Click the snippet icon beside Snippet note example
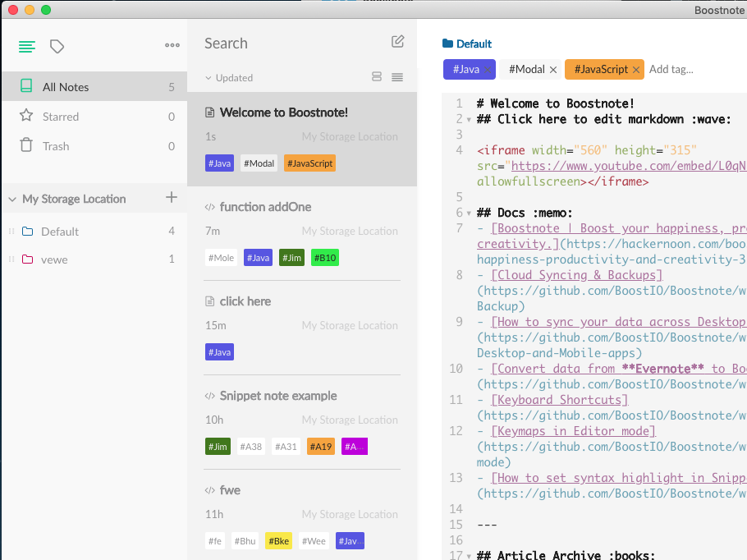The image size is (747, 560). pyautogui.click(x=209, y=396)
